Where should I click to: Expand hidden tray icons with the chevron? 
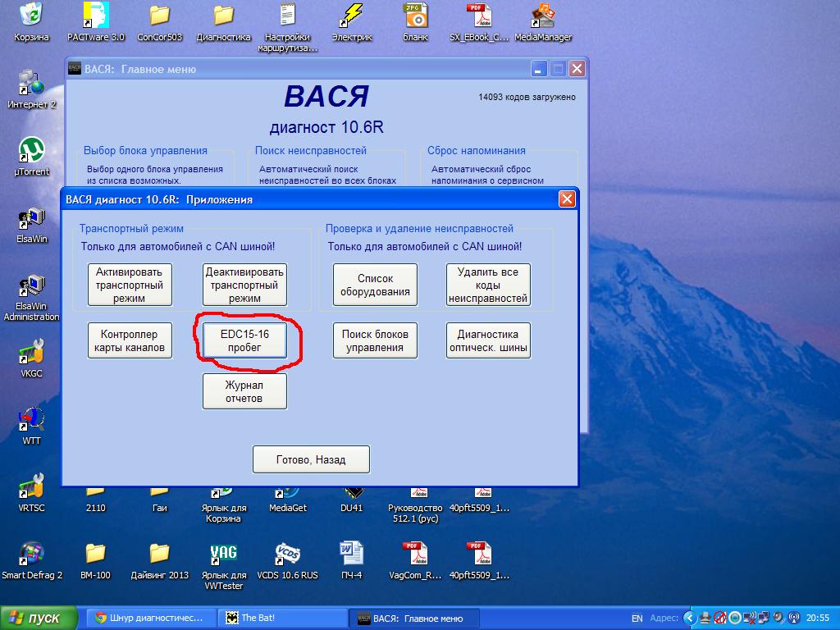point(690,618)
